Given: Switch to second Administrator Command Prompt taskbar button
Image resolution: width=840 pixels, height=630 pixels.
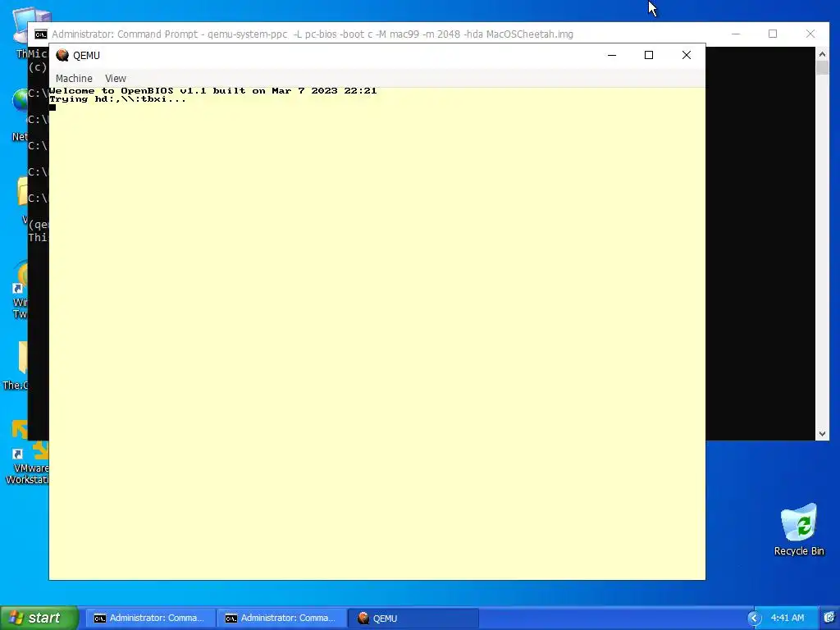Looking at the screenshot, I should point(281,619).
